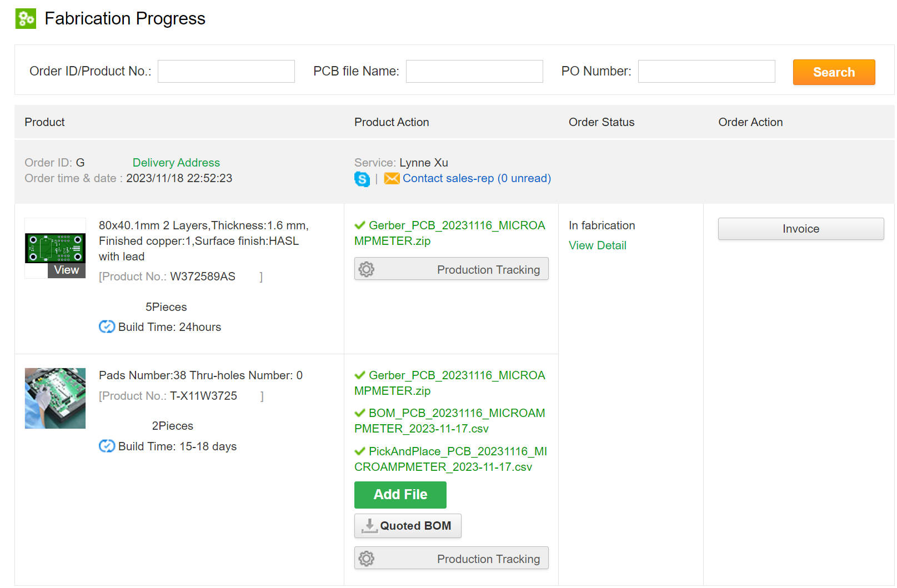Click the Fabrication Progress gear logo icon
Screen dimensions: 897x588
[x=26, y=19]
